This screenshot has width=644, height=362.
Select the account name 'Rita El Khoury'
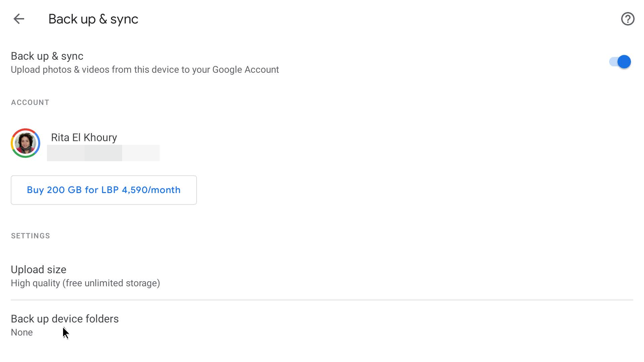point(84,137)
